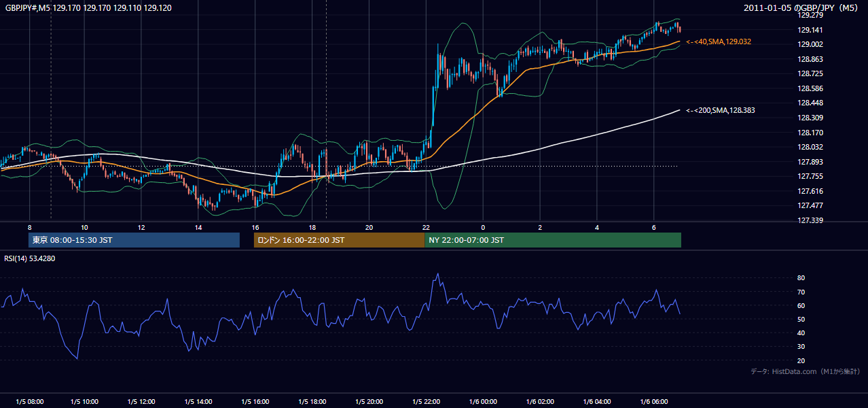Click the 1/6 06:00 time label
The image size is (868, 408).
[x=654, y=402]
